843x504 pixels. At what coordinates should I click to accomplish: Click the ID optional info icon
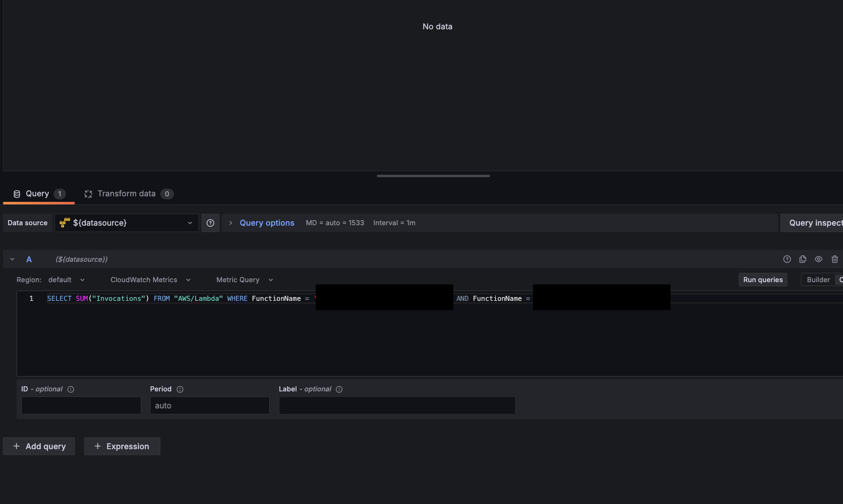(71, 389)
